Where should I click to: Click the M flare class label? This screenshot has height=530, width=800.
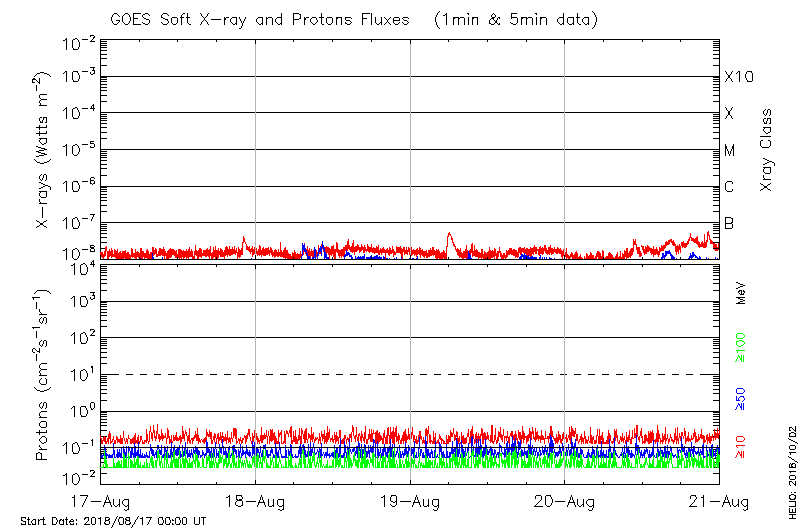pos(730,151)
